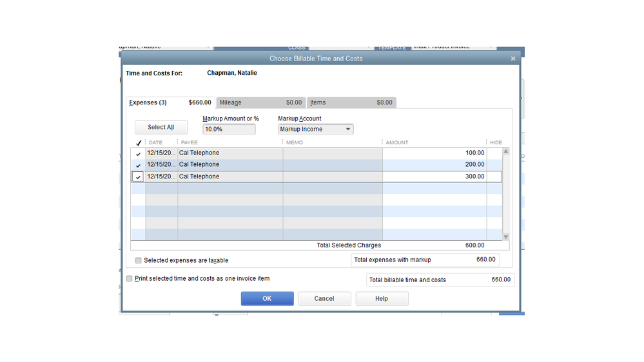Edit the Markup Amount or % field
This screenshot has height=362, width=644.
pos(229,129)
